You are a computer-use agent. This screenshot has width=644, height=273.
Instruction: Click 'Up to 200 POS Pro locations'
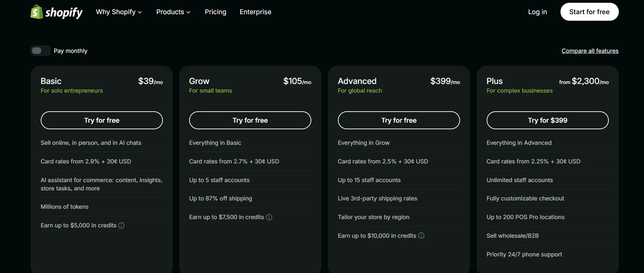tap(526, 217)
